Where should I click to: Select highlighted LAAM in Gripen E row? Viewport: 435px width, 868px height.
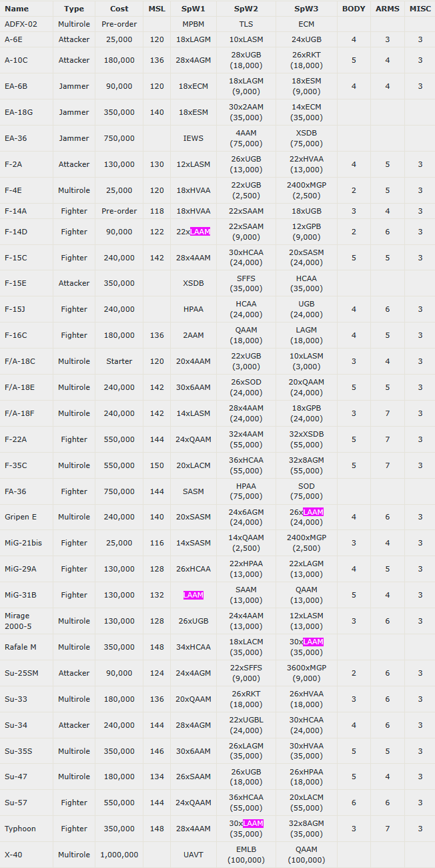pyautogui.click(x=313, y=512)
